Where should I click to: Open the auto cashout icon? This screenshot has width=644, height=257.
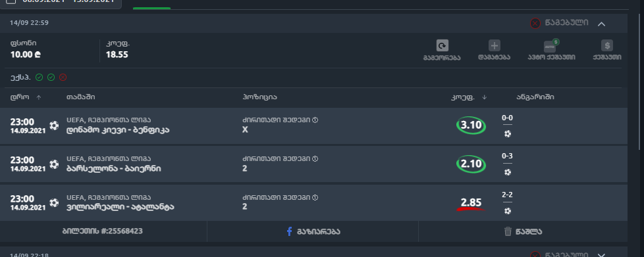[550, 45]
